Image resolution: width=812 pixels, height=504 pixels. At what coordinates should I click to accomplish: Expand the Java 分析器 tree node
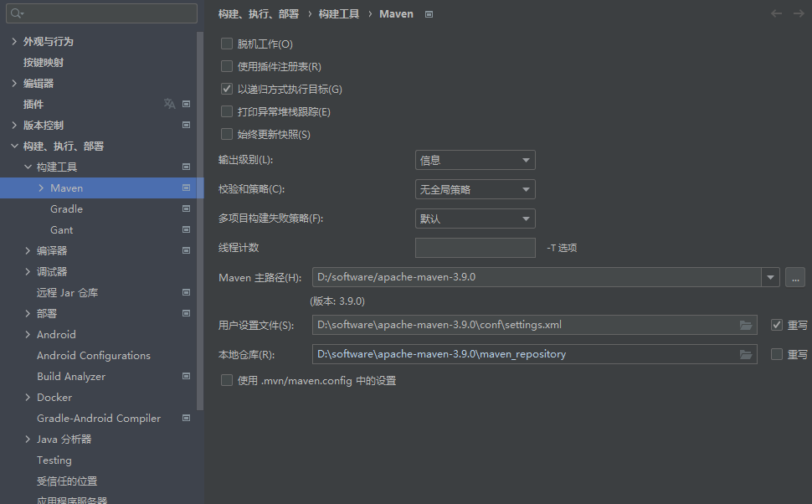[28, 440]
